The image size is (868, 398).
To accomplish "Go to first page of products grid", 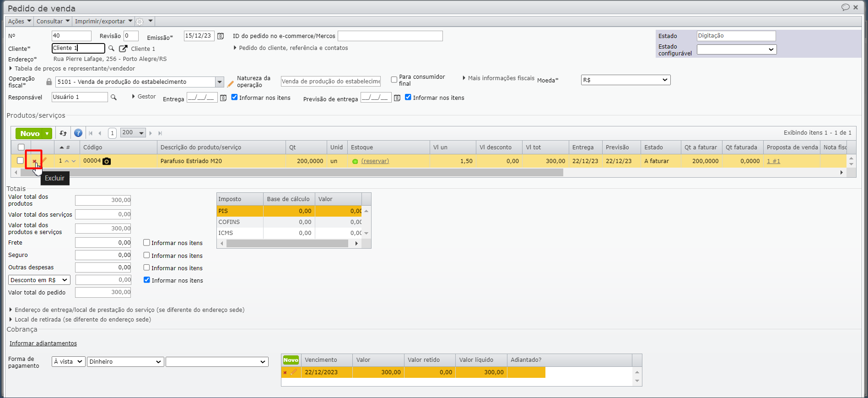I will (x=91, y=133).
